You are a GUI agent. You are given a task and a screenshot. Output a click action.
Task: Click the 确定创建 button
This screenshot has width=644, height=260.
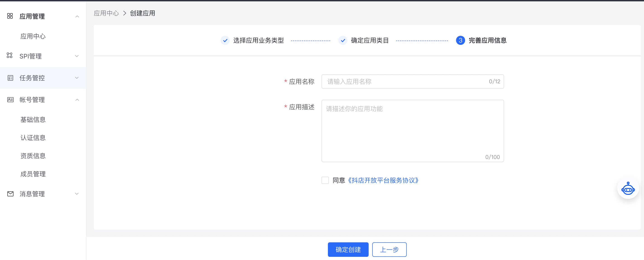click(x=348, y=249)
